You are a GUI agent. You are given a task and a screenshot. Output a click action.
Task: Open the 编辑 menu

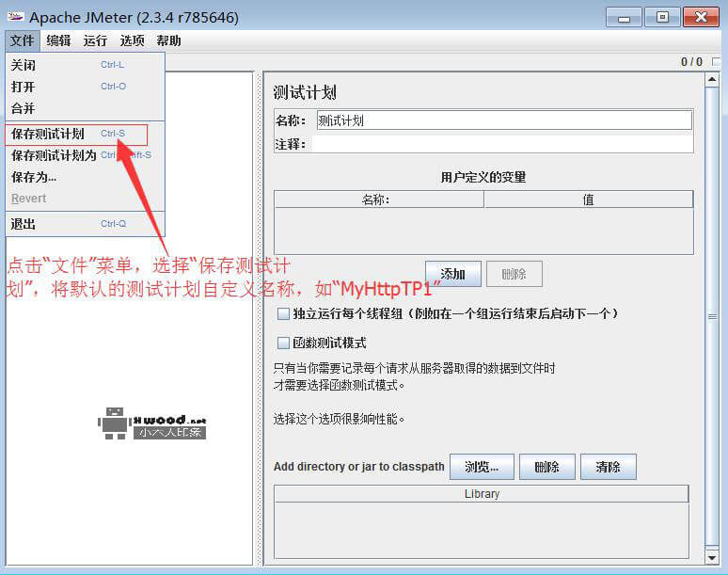point(58,40)
